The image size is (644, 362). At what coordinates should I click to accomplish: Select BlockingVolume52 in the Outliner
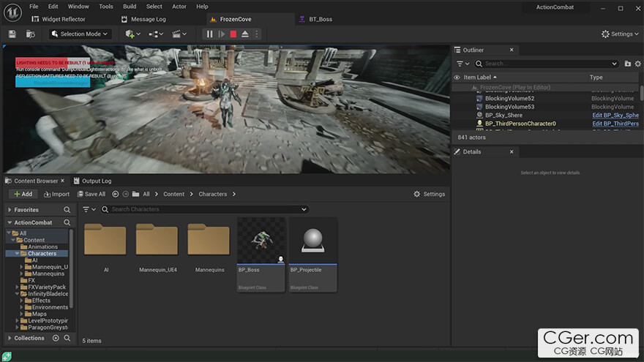tap(509, 99)
